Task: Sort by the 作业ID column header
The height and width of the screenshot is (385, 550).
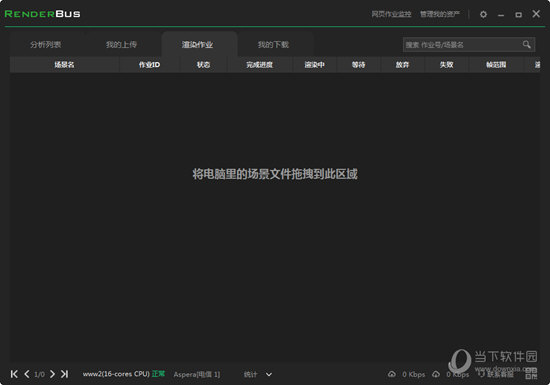Action: click(149, 65)
